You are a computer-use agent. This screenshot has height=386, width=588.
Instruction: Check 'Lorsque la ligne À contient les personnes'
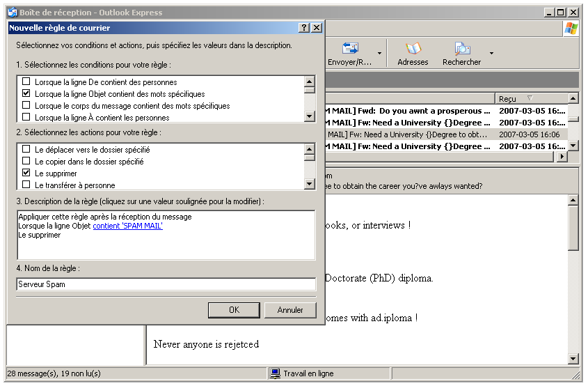click(26, 117)
